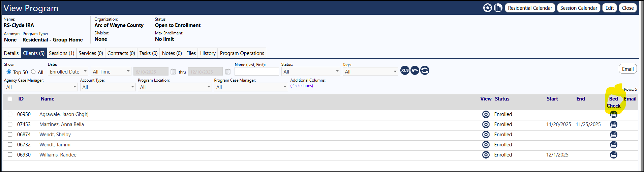Switch to the Services (0) tab
This screenshot has width=644, height=172.
pyautogui.click(x=91, y=53)
